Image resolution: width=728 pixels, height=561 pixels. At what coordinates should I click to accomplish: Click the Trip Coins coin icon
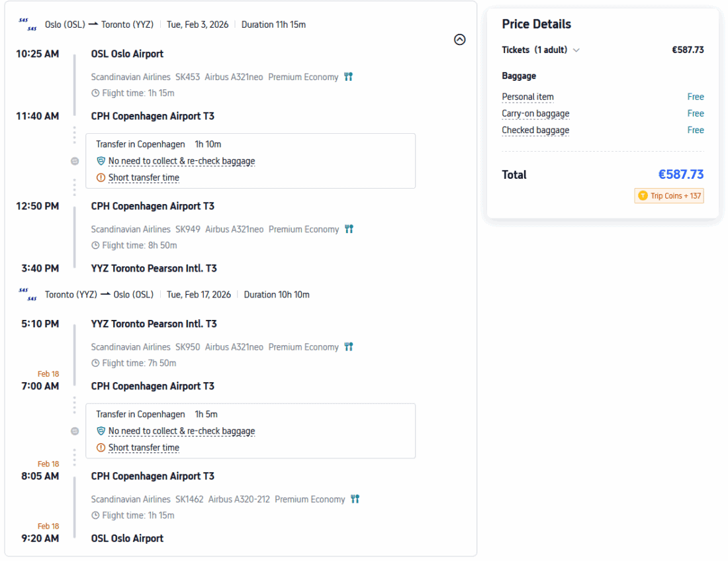643,196
